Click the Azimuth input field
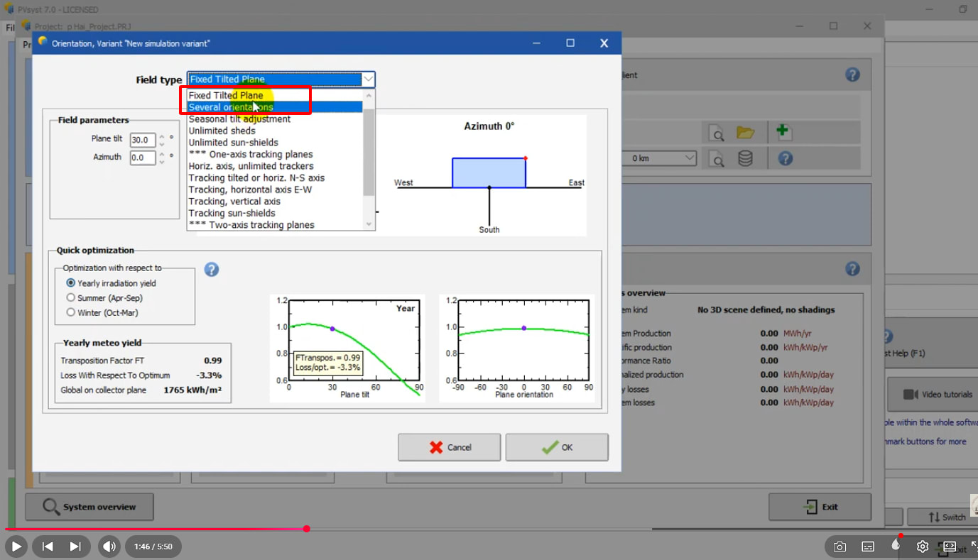Viewport: 978px width, 560px height. [143, 158]
